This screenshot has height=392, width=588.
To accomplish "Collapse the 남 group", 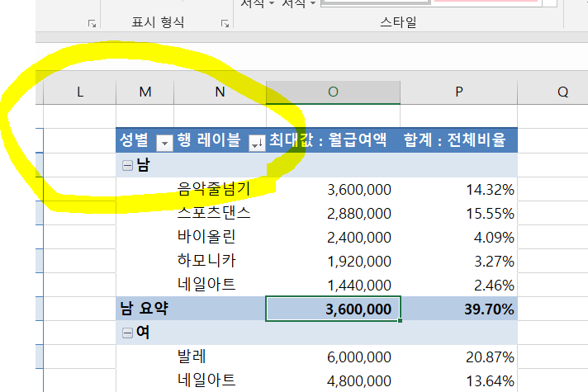I will coord(127,165).
